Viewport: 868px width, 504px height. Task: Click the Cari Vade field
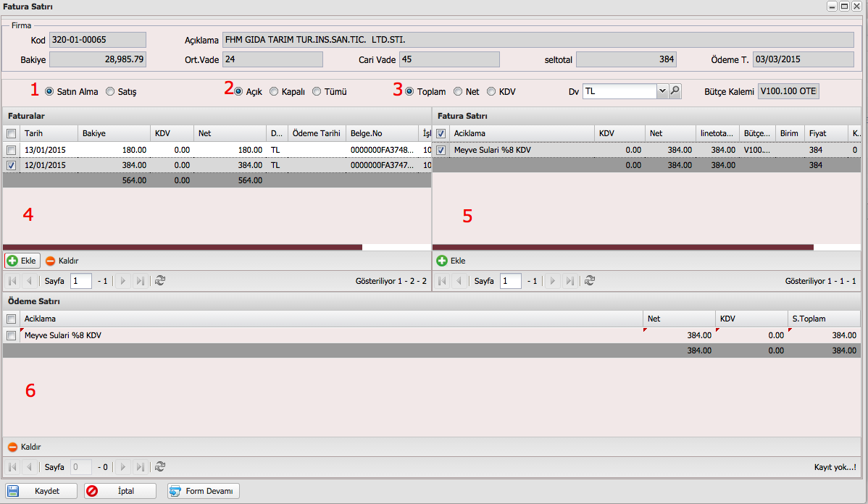[449, 59]
